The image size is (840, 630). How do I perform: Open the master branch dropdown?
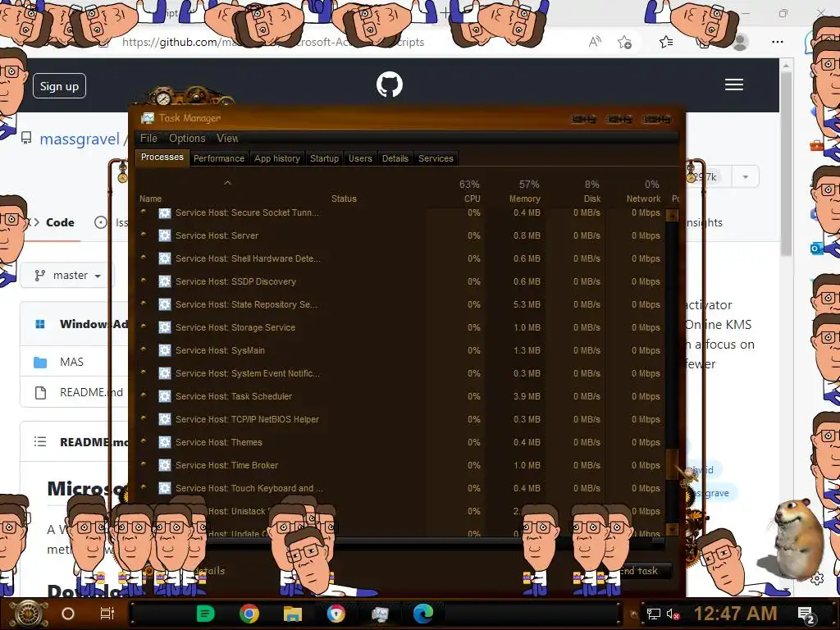tap(67, 276)
